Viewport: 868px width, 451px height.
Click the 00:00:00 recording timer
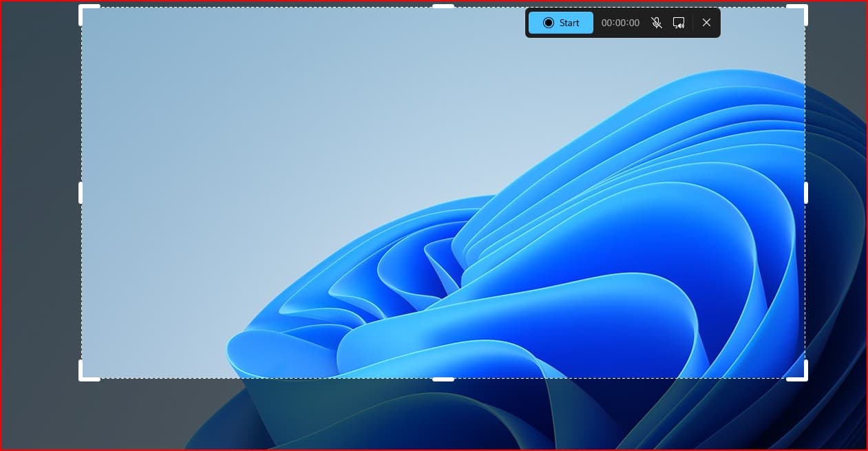620,23
